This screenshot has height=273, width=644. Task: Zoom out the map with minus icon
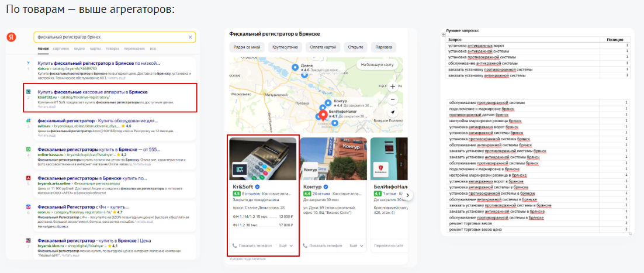click(393, 99)
